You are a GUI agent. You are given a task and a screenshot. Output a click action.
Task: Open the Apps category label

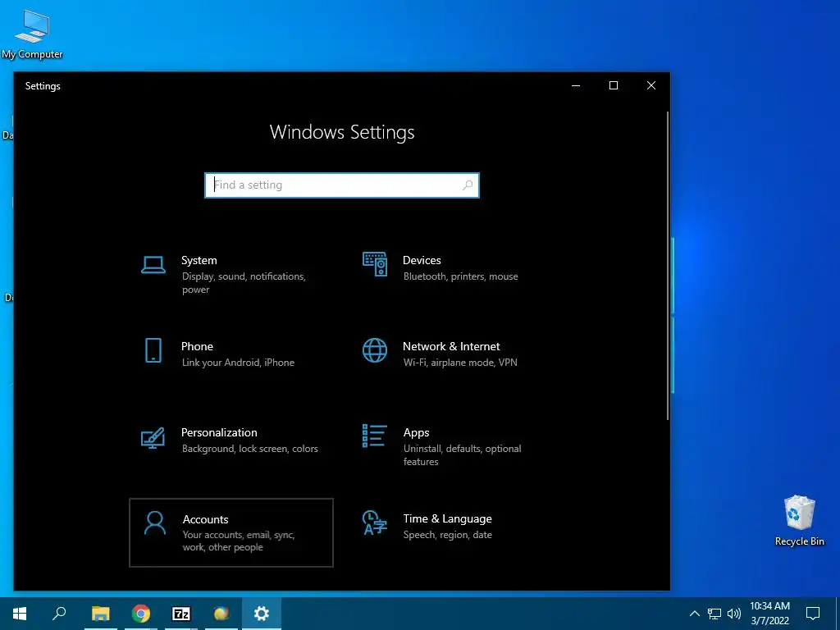(x=416, y=433)
